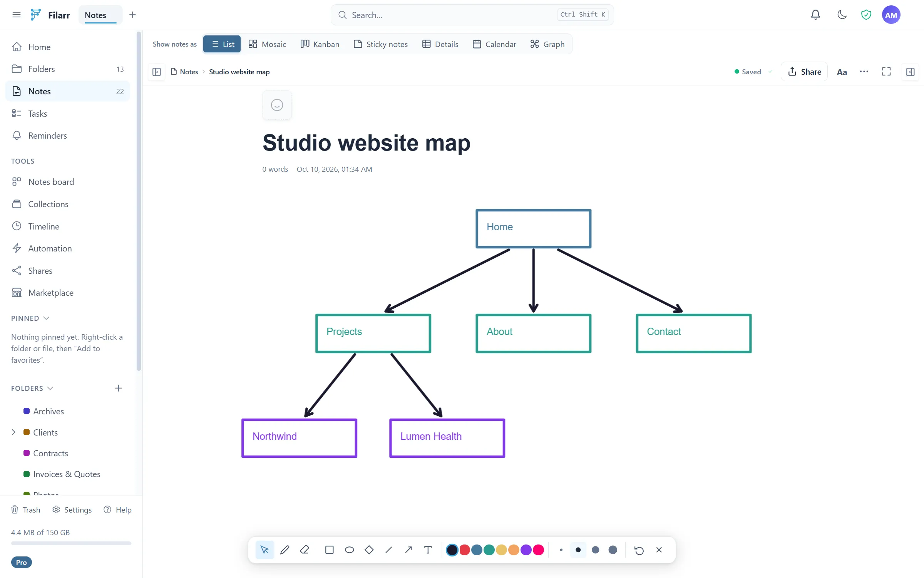Viewport: 924px width, 578px height.
Task: Click the undo icon in drawing toolbar
Action: click(639, 550)
